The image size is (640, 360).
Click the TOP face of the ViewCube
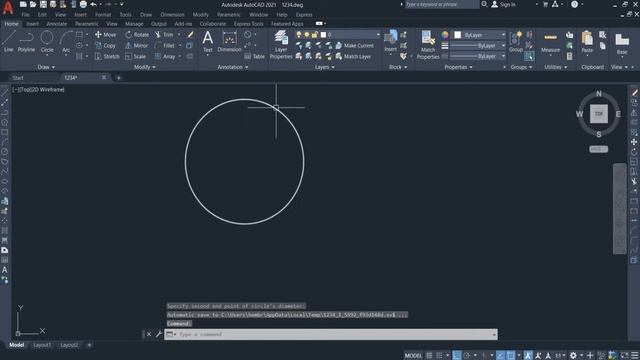pos(599,114)
